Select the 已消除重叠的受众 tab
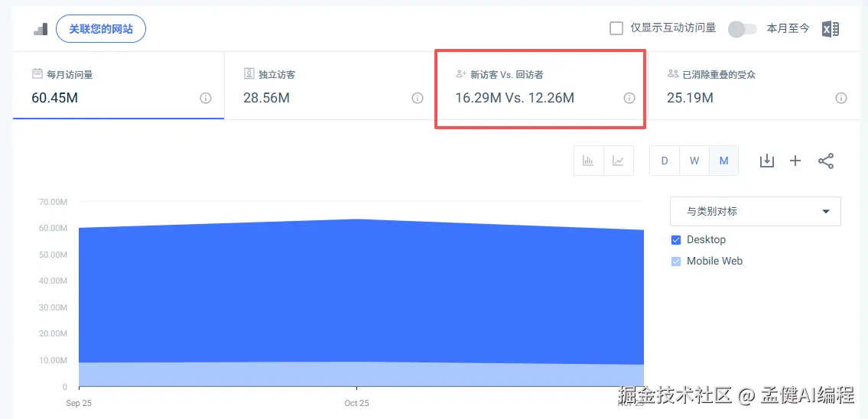This screenshot has width=868, height=419. (753, 86)
